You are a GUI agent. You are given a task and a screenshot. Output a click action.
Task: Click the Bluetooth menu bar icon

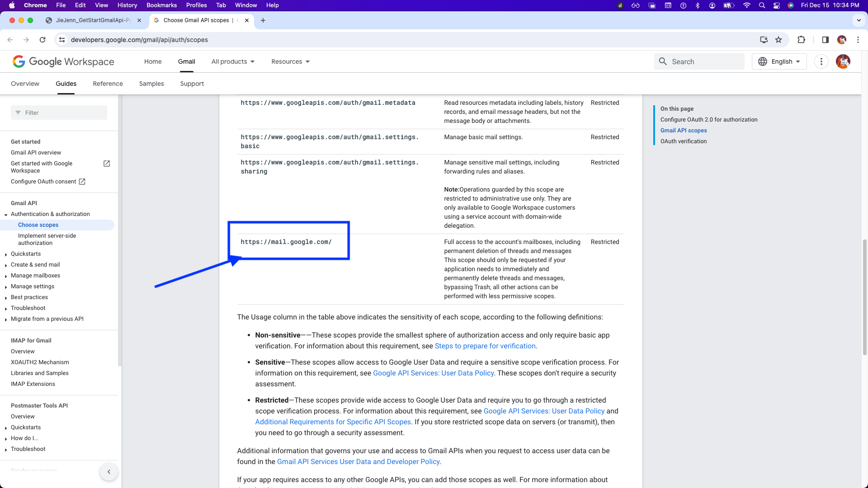click(x=698, y=5)
